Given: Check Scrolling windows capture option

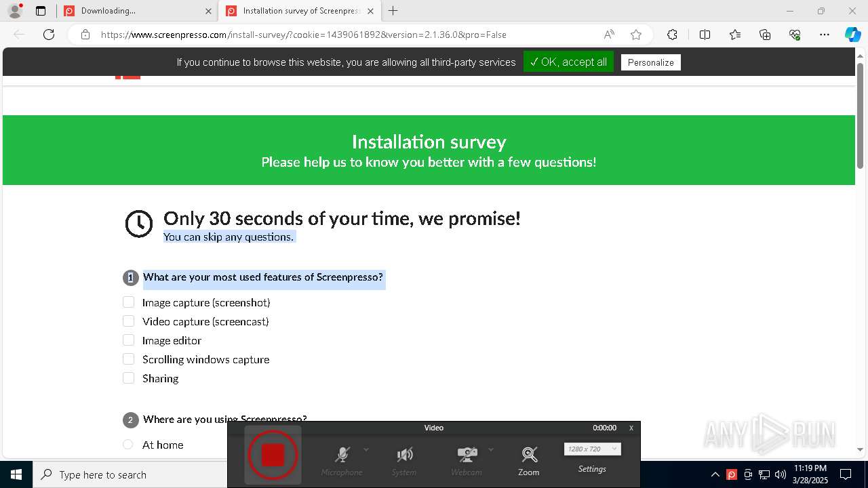Looking at the screenshot, I should coord(128,359).
